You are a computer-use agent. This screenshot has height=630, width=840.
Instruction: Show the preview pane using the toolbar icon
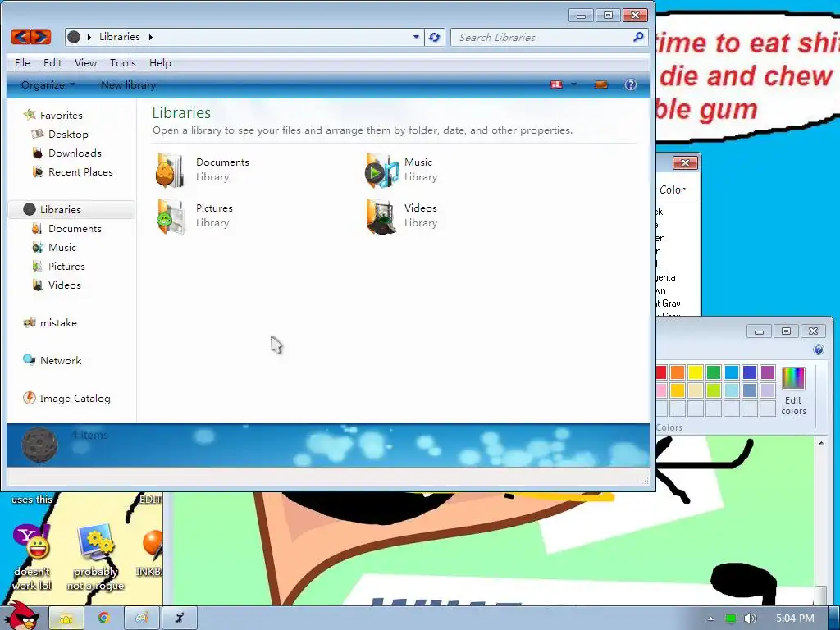click(x=601, y=84)
